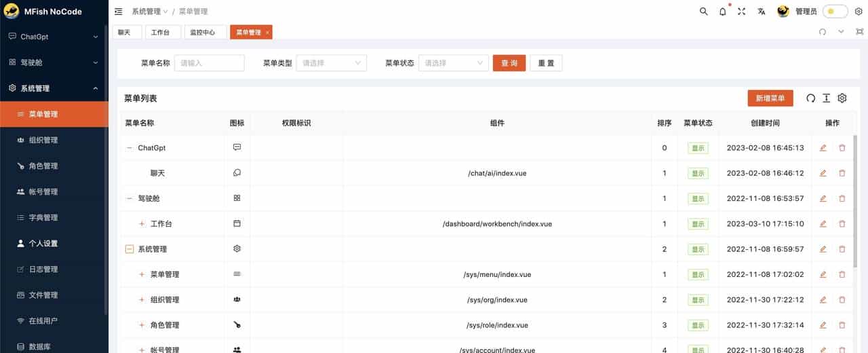
Task: Collapse the 系统管理 tree row
Action: click(130, 249)
